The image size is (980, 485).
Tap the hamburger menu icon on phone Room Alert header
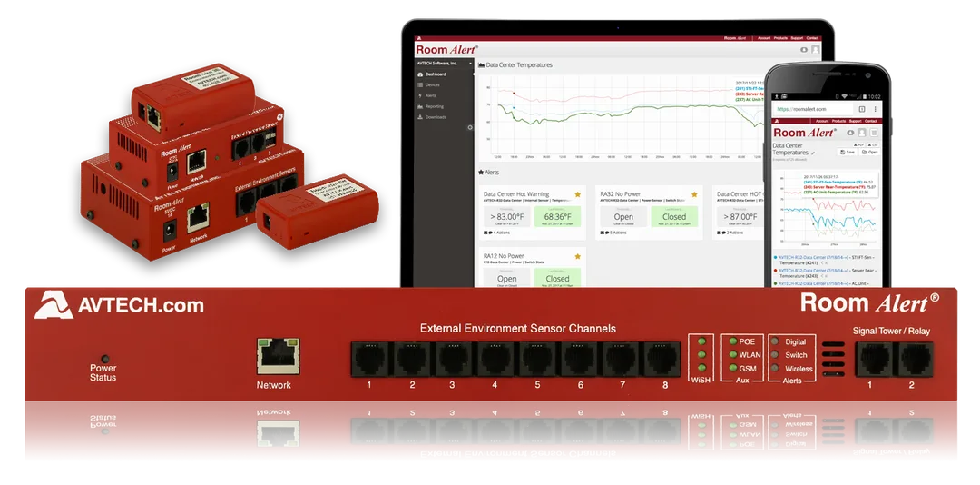[874, 133]
